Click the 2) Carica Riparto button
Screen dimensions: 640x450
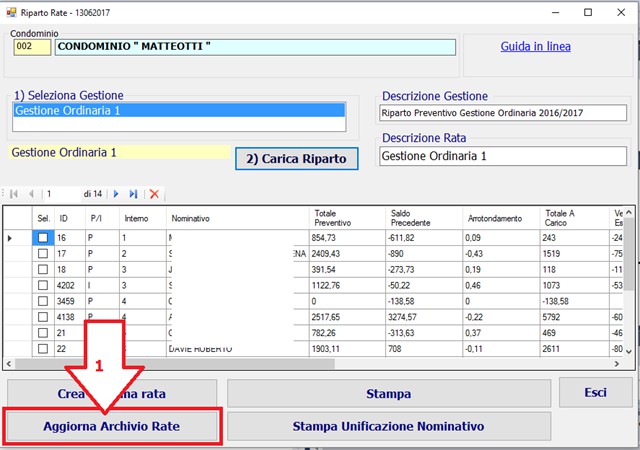297,158
